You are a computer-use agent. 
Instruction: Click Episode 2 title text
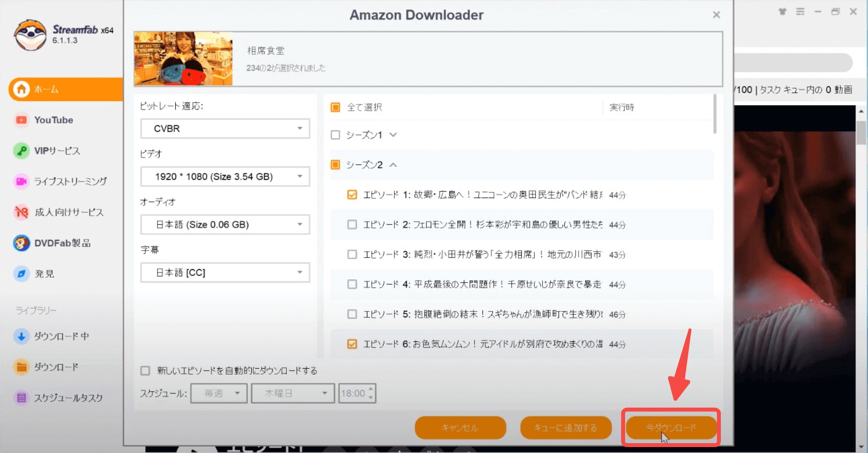click(x=482, y=225)
